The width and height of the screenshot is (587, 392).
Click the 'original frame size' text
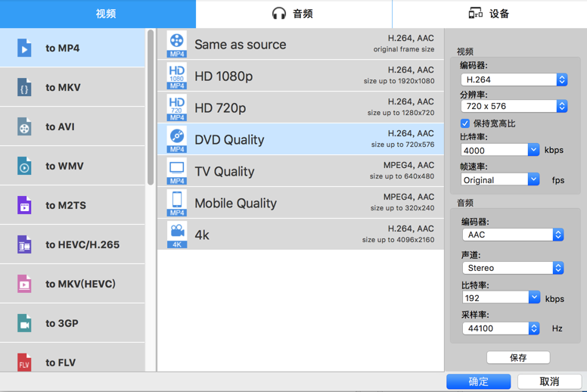404,49
